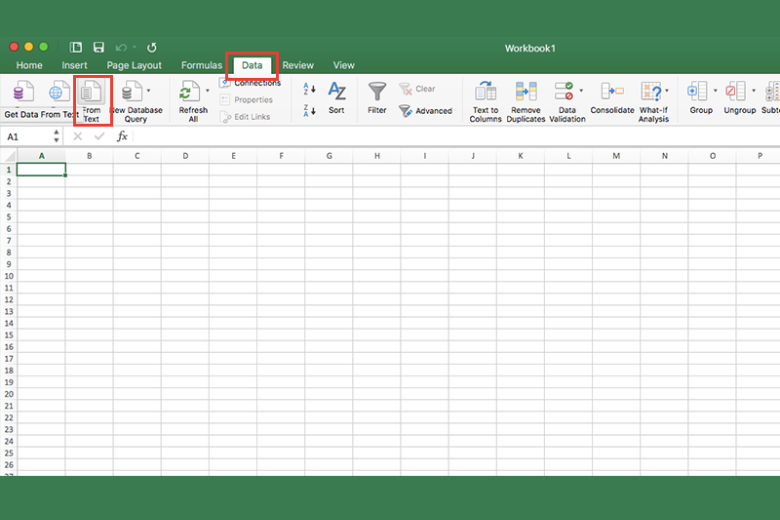Expand the What-If Analysis dropdown arrow
780x520 pixels.
click(x=667, y=91)
